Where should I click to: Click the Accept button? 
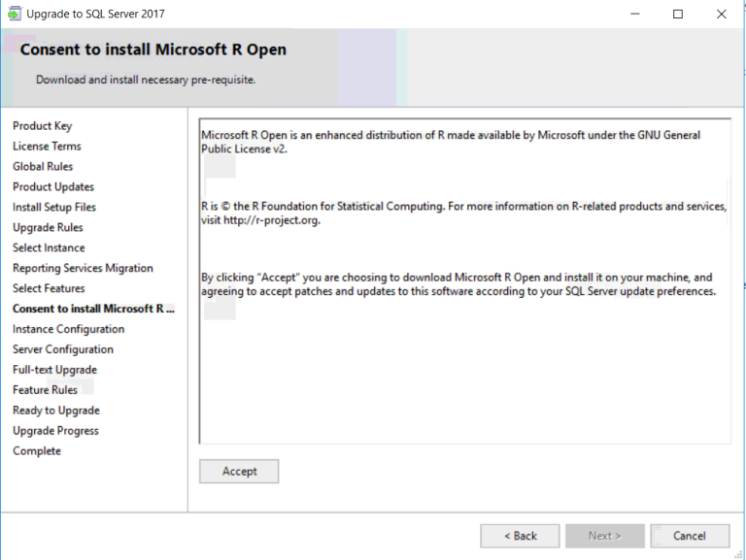(x=239, y=472)
